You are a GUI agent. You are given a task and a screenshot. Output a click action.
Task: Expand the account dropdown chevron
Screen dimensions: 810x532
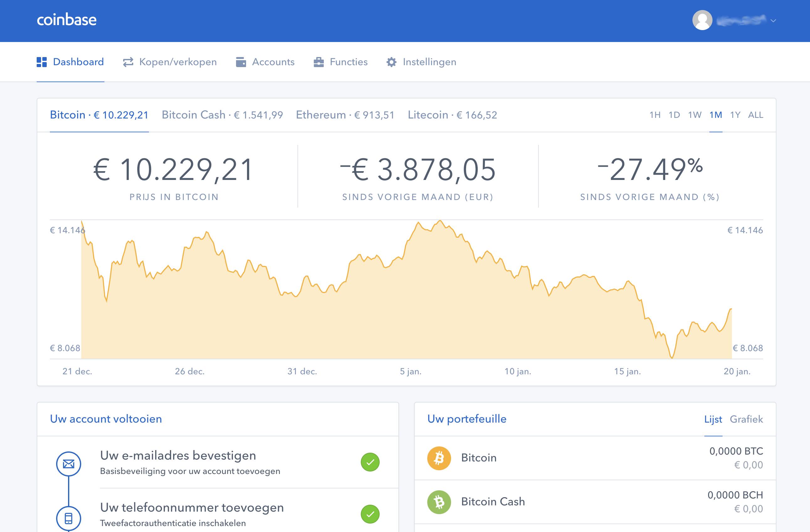point(773,21)
